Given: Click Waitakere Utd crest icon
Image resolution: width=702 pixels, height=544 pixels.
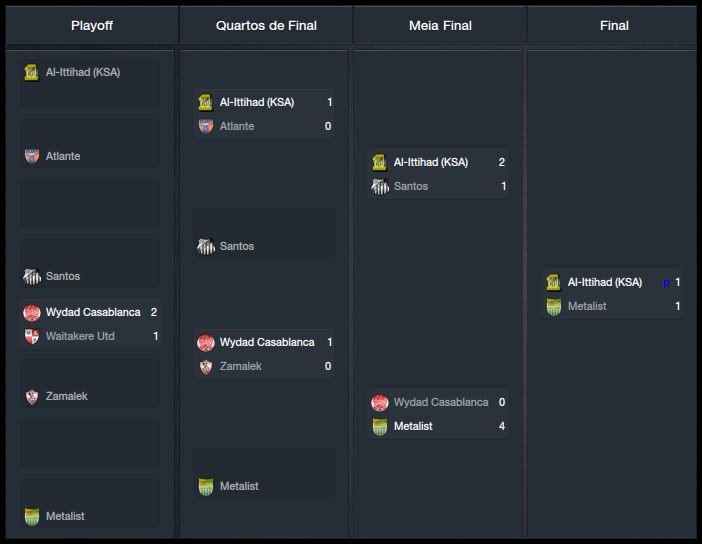Looking at the screenshot, I should pyautogui.click(x=31, y=336).
